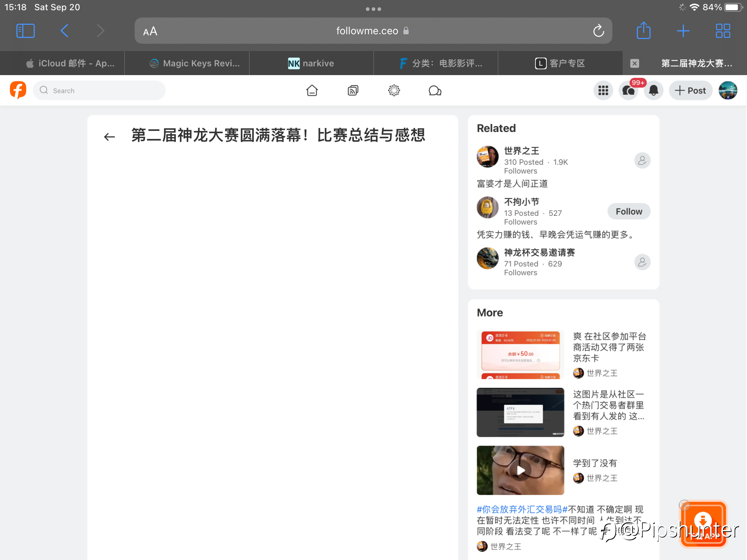
Task: Switch to the narkive tab
Action: click(311, 63)
